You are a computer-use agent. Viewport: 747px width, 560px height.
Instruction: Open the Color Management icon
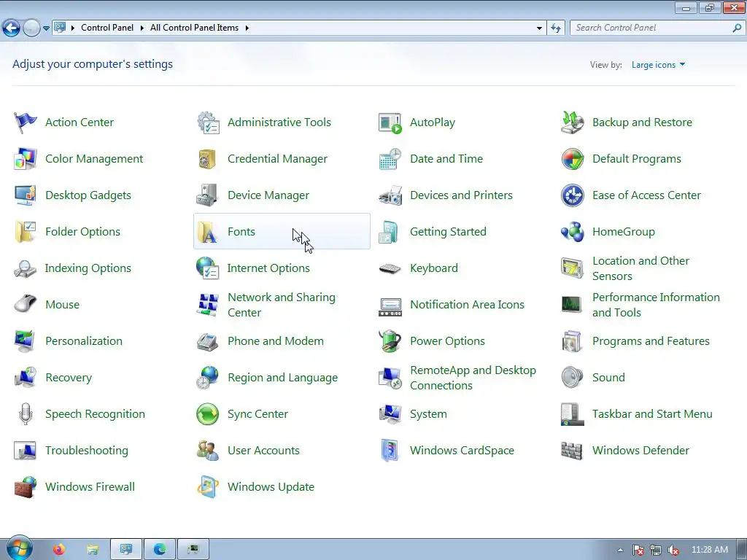[26, 158]
